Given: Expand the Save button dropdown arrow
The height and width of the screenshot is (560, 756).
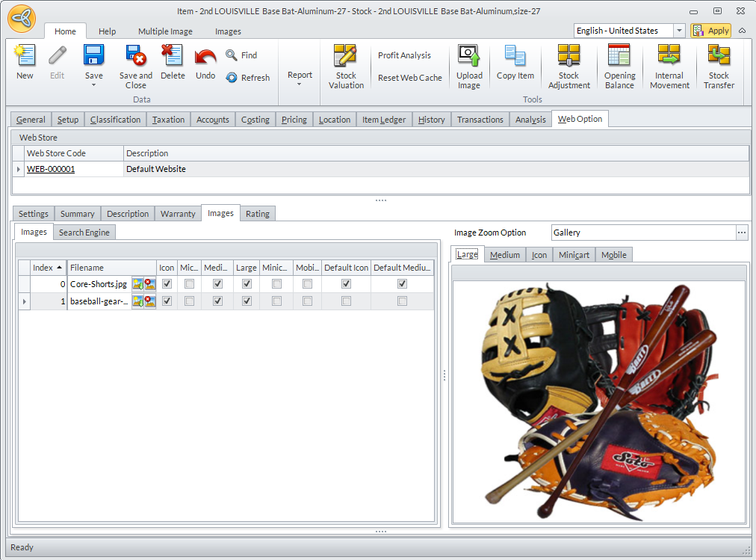Looking at the screenshot, I should 94,85.
